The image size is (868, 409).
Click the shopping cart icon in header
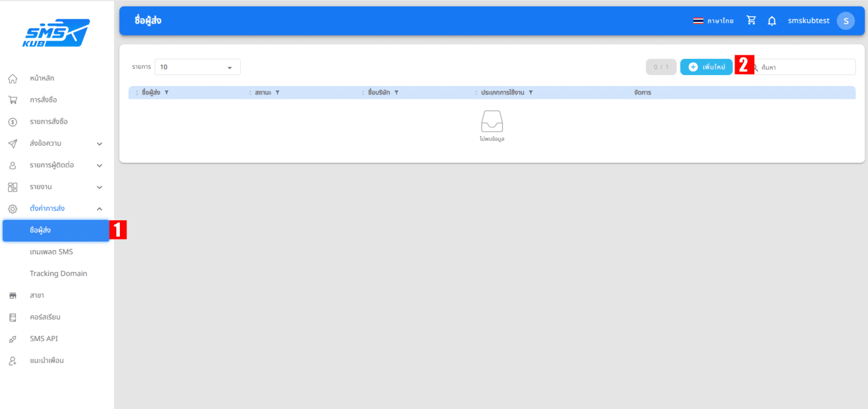coord(751,21)
